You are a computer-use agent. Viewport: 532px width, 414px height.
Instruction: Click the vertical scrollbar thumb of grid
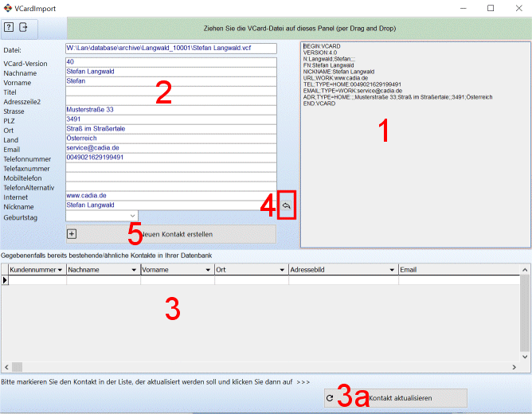click(525, 314)
